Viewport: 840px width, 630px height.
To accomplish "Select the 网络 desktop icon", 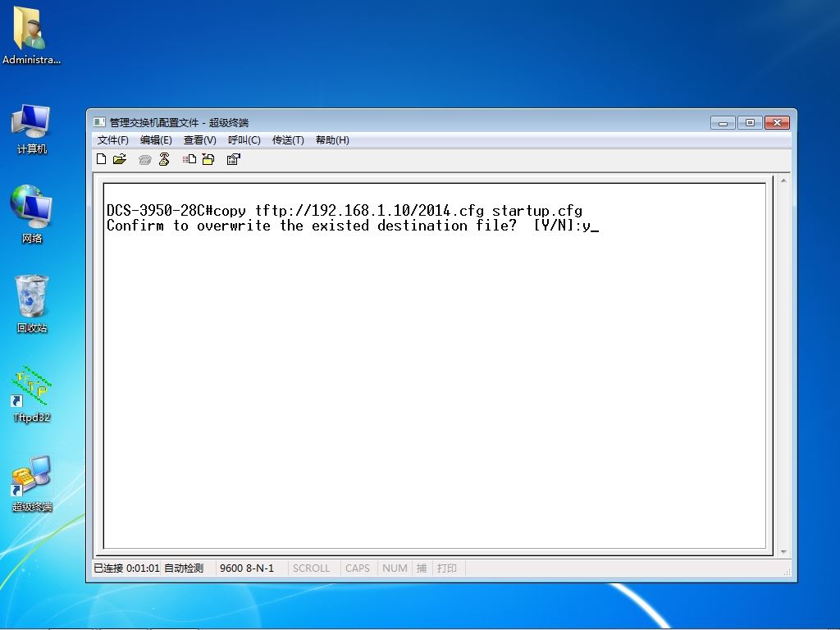I will coord(32,214).
